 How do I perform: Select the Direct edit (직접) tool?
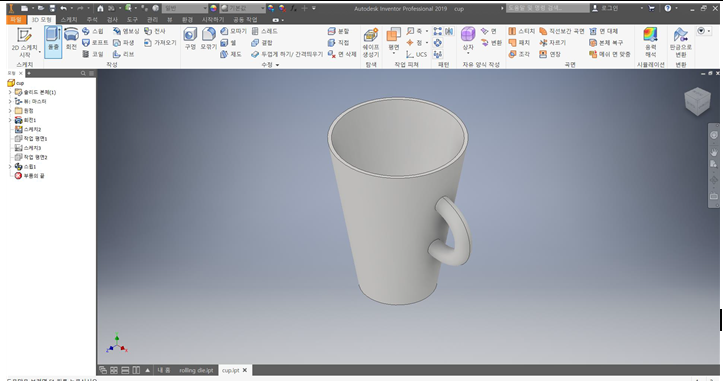[338, 42]
